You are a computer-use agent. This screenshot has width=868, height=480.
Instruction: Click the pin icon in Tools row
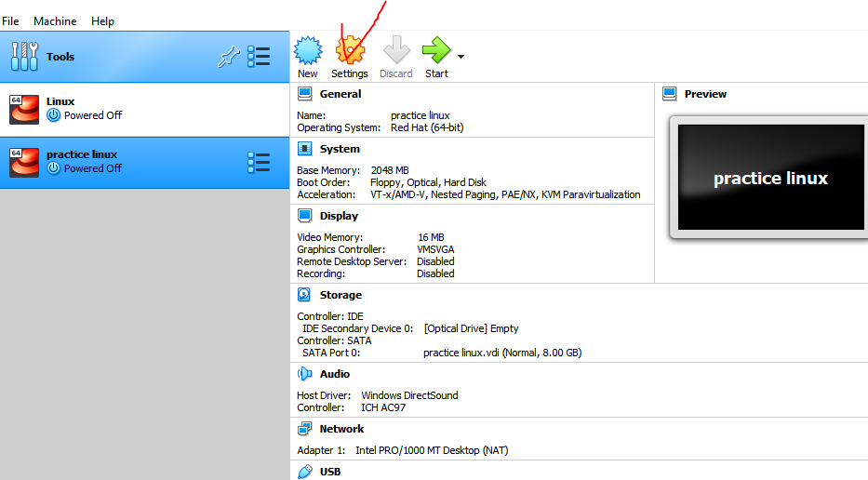[x=228, y=57]
